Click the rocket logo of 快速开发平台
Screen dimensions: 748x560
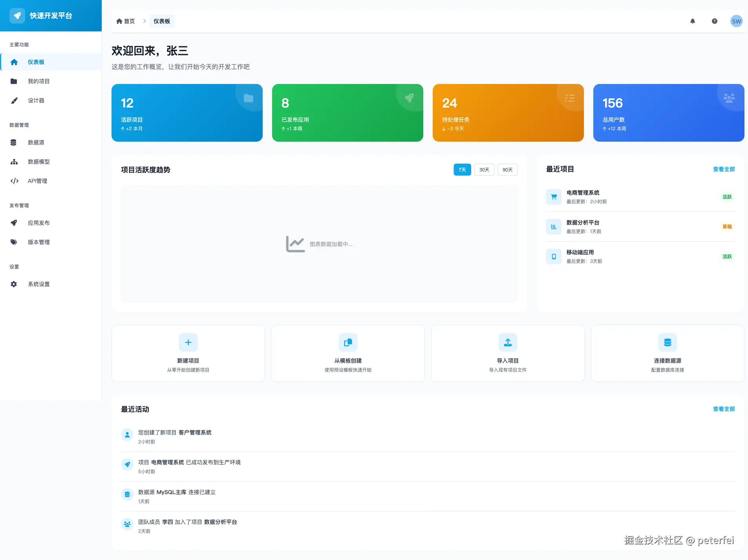(x=17, y=16)
